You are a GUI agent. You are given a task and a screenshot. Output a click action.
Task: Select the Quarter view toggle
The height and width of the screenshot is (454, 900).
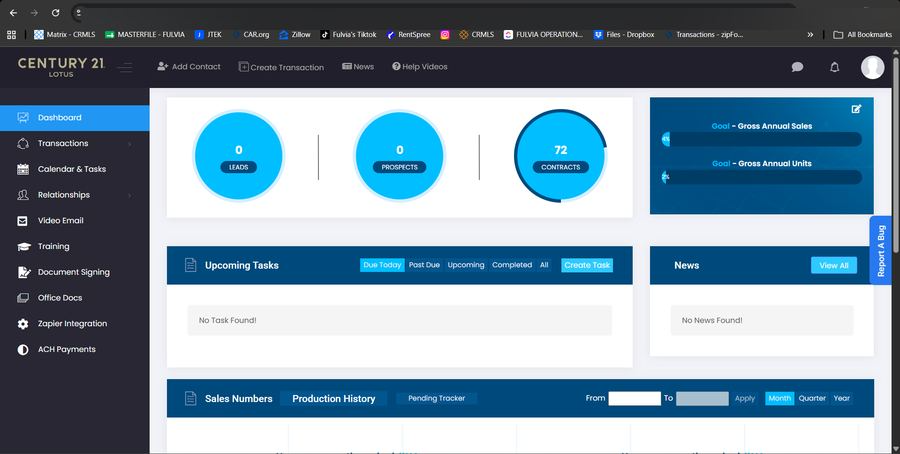pyautogui.click(x=812, y=398)
